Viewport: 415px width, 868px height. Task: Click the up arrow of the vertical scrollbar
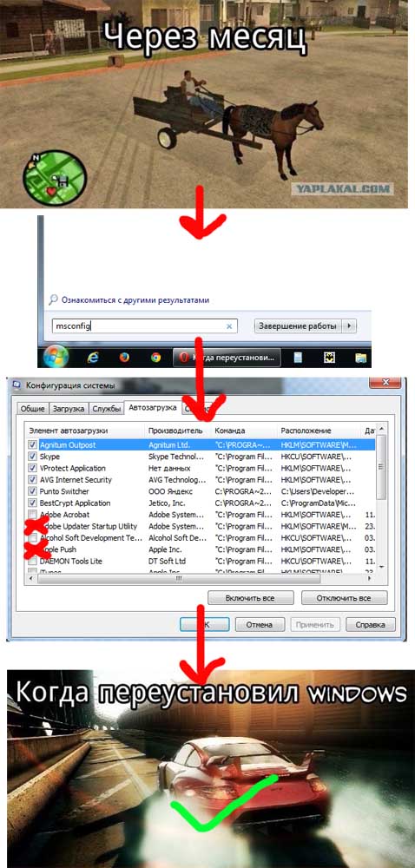(381, 431)
